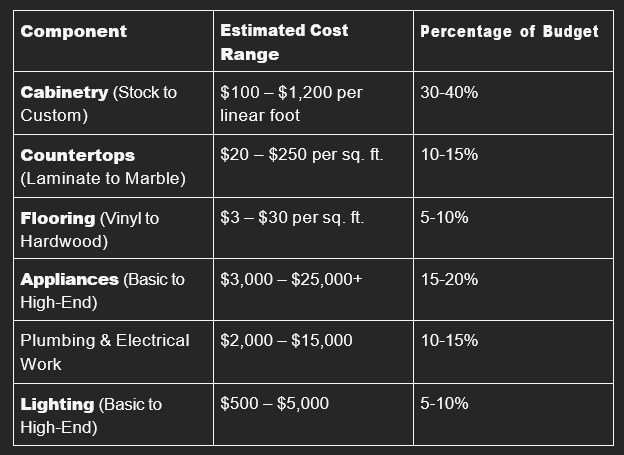This screenshot has width=624, height=455.
Task: Select the Cabinetry (Stock to Custom) cell
Action: (x=98, y=103)
